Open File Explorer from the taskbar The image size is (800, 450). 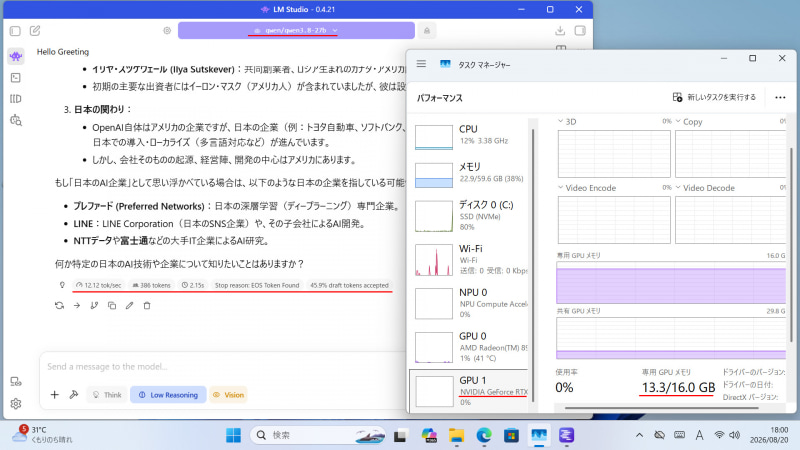(x=456, y=435)
